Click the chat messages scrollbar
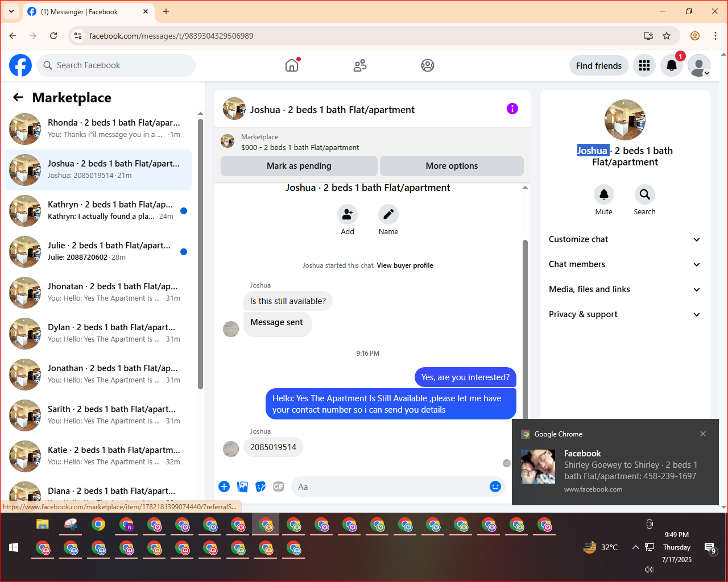 pos(525,330)
